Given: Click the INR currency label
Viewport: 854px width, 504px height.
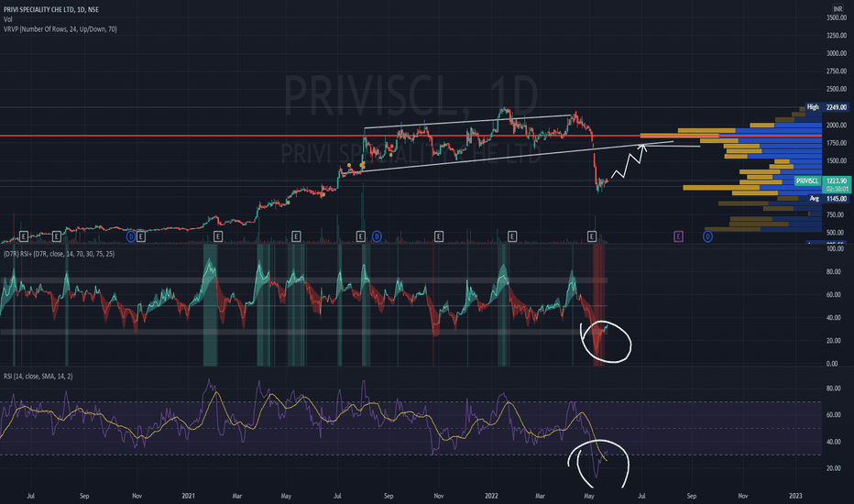Looking at the screenshot, I should point(838,9).
